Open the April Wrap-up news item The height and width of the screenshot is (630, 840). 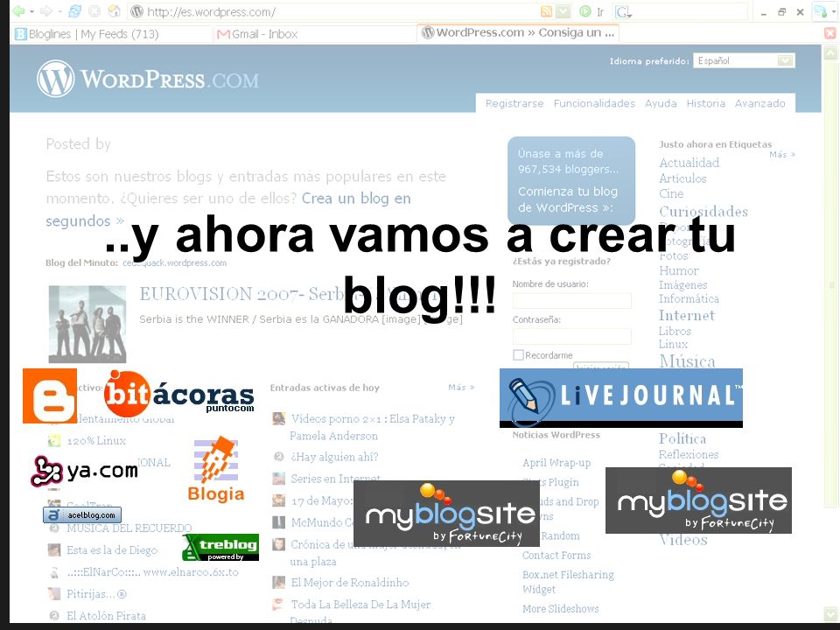point(556,463)
